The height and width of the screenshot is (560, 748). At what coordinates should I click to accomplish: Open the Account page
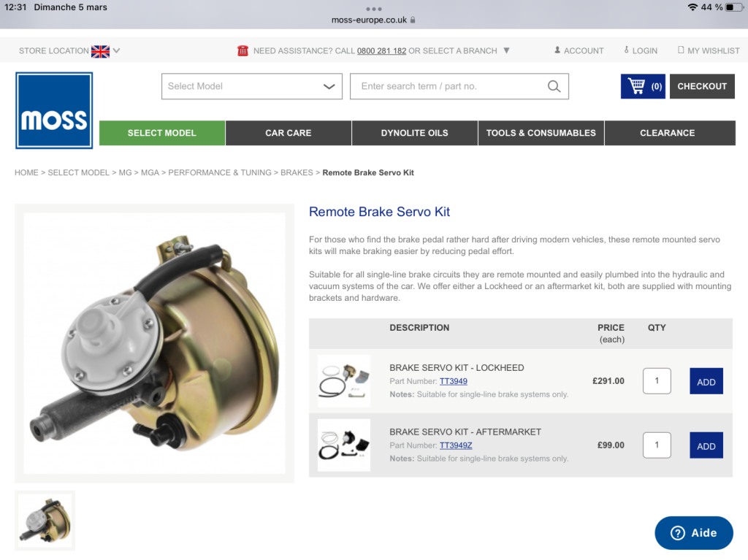pos(579,50)
